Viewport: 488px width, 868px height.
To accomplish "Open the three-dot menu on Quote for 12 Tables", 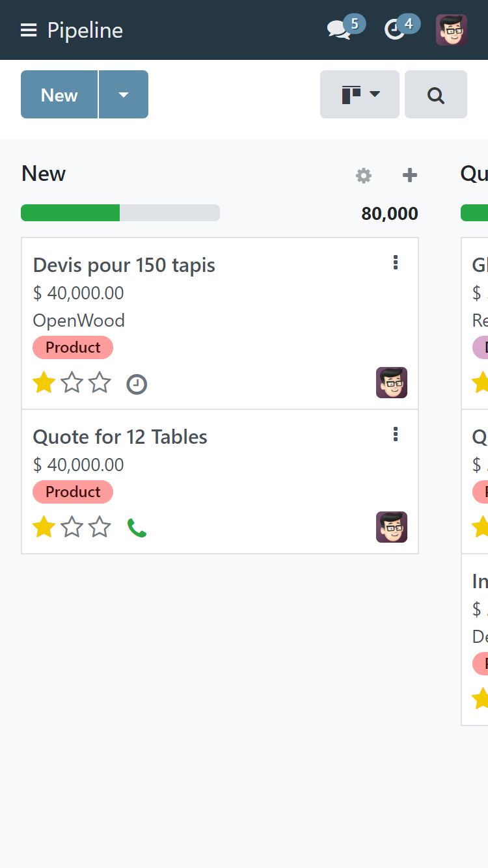I will pyautogui.click(x=395, y=435).
